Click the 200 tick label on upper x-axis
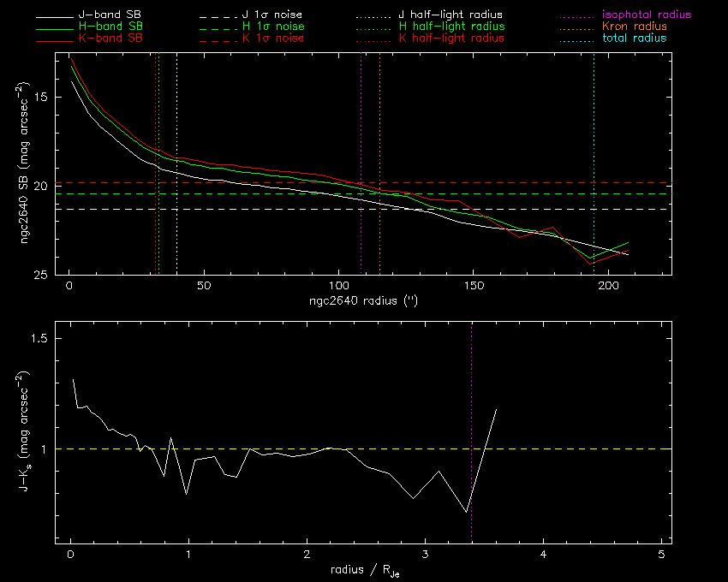The width and height of the screenshot is (728, 582). (607, 286)
